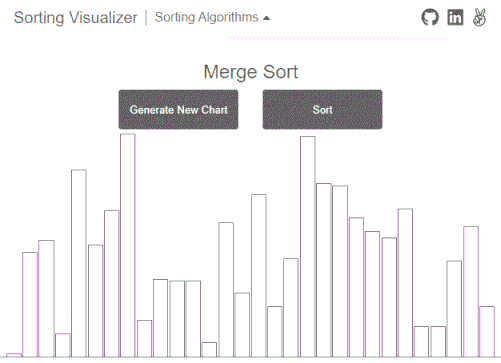The width and height of the screenshot is (501, 363).
Task: Click the dotted pink line under the header
Action: pos(336,38)
